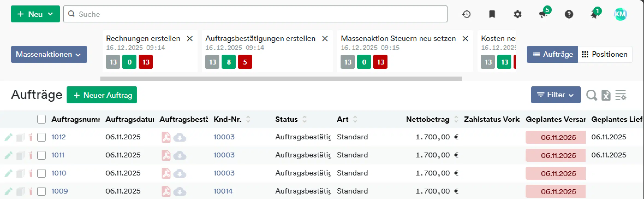The width and height of the screenshot is (644, 199).
Task: Switch to Positionen view tab
Action: point(605,54)
